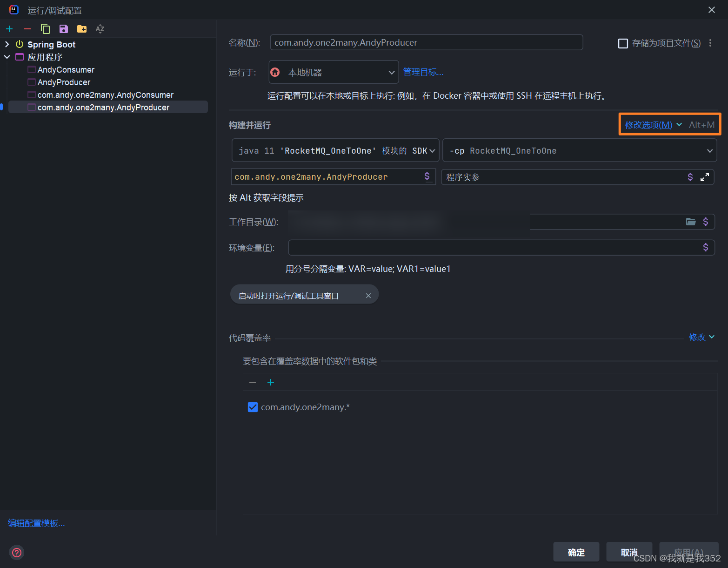This screenshot has height=568, width=728.
Task: Click 要包含在覆盖率数据中的软件包和类 label
Action: (x=310, y=361)
